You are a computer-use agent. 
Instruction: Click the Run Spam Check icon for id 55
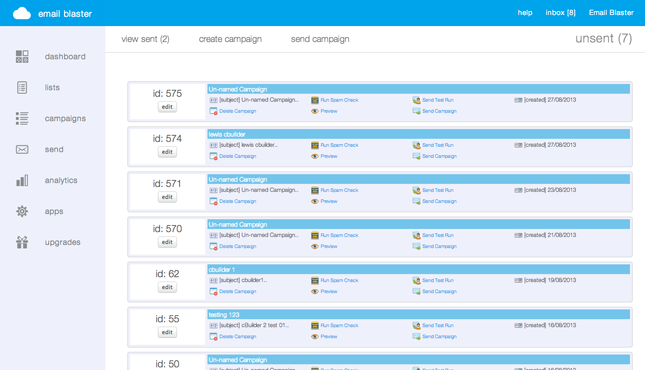315,326
